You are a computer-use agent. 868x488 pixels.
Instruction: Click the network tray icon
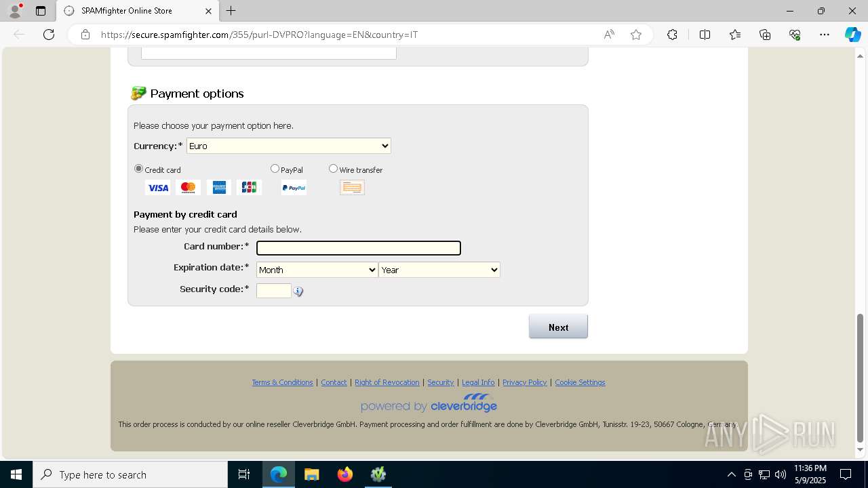pos(764,474)
